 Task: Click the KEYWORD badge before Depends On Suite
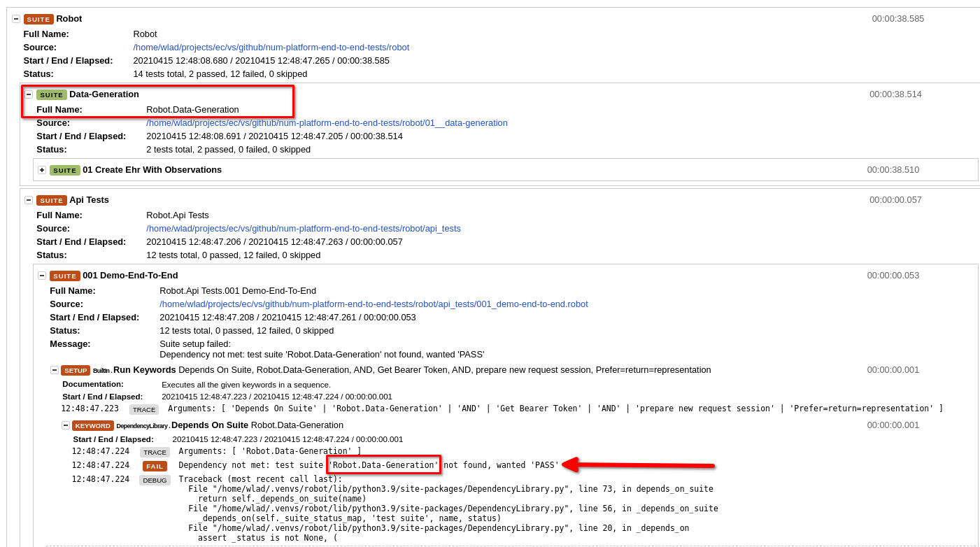click(93, 425)
